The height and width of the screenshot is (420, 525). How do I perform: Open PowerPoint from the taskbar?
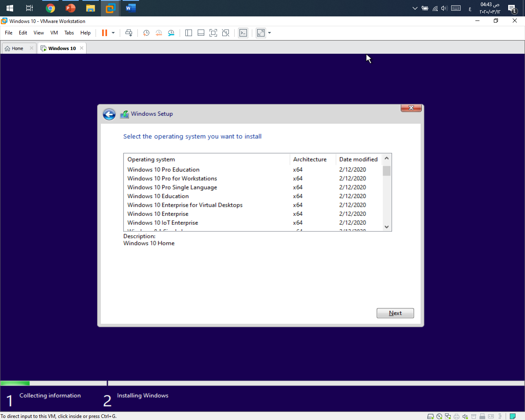pos(71,8)
